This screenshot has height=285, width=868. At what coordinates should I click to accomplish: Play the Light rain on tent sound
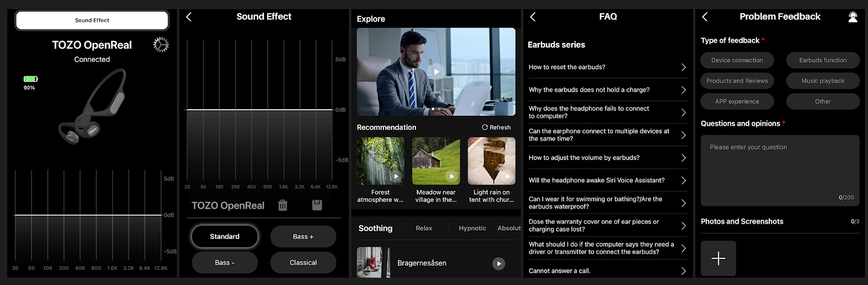pos(507,176)
